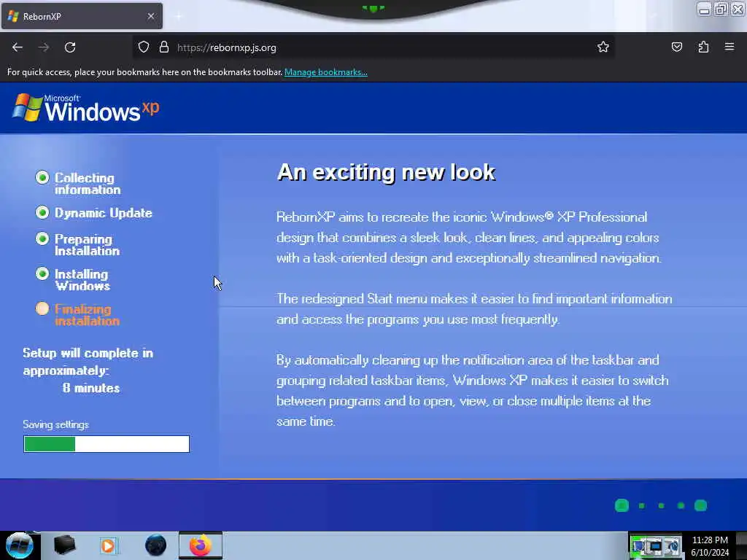Open the Save to Pocket icon
The image size is (747, 560).
(676, 47)
